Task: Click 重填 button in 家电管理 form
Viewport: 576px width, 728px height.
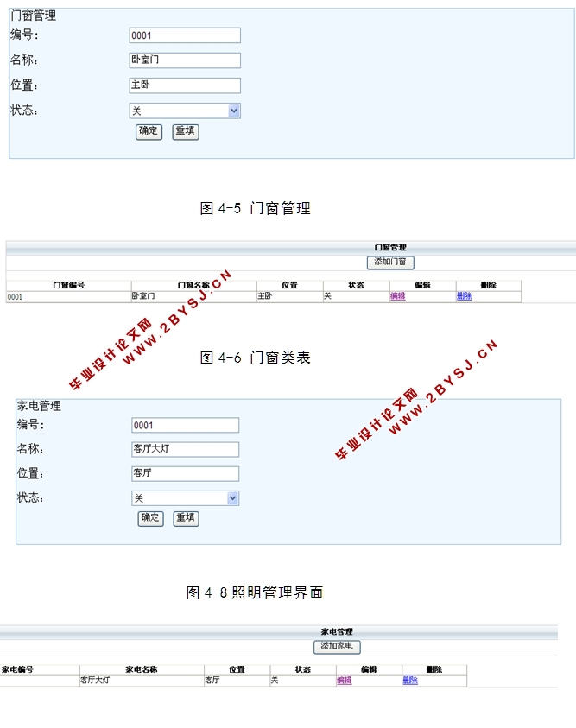Action: click(187, 518)
